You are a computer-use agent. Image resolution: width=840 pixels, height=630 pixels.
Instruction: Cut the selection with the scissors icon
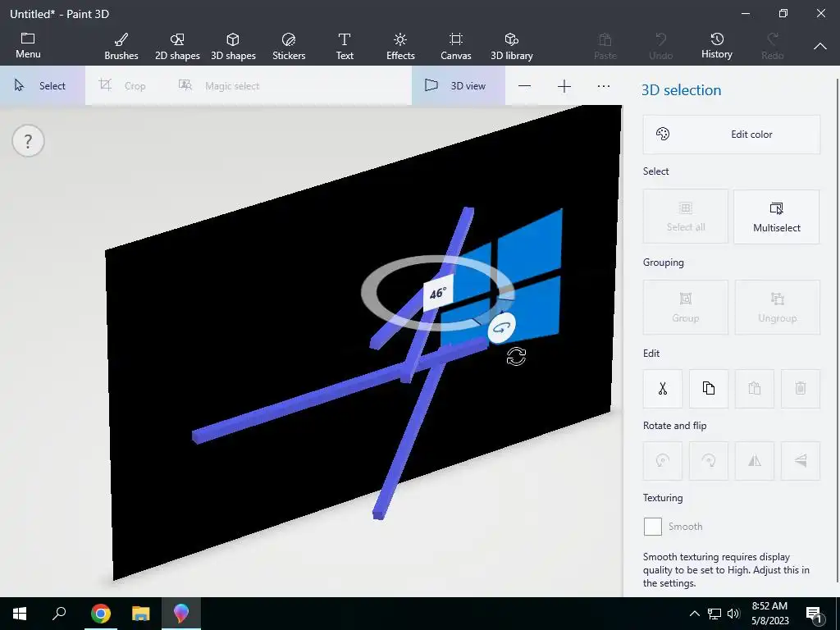coord(663,388)
